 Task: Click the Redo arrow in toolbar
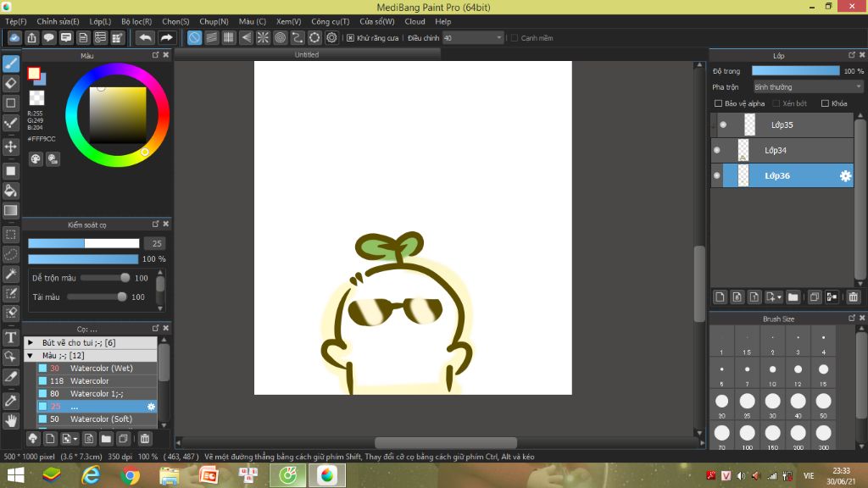pyautogui.click(x=166, y=37)
